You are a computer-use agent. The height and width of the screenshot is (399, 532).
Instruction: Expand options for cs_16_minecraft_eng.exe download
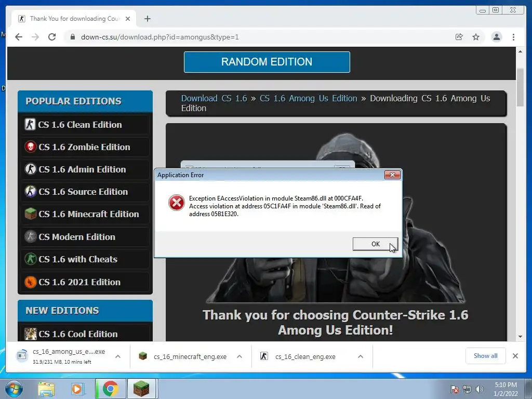coord(239,356)
